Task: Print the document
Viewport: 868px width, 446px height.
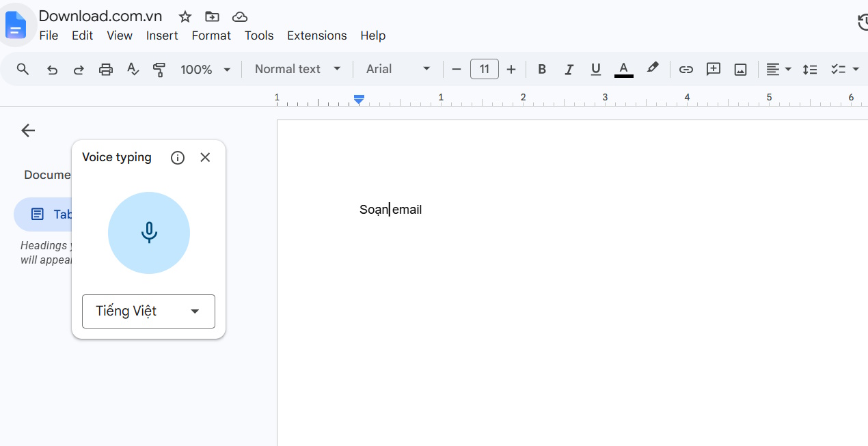Action: pos(106,69)
